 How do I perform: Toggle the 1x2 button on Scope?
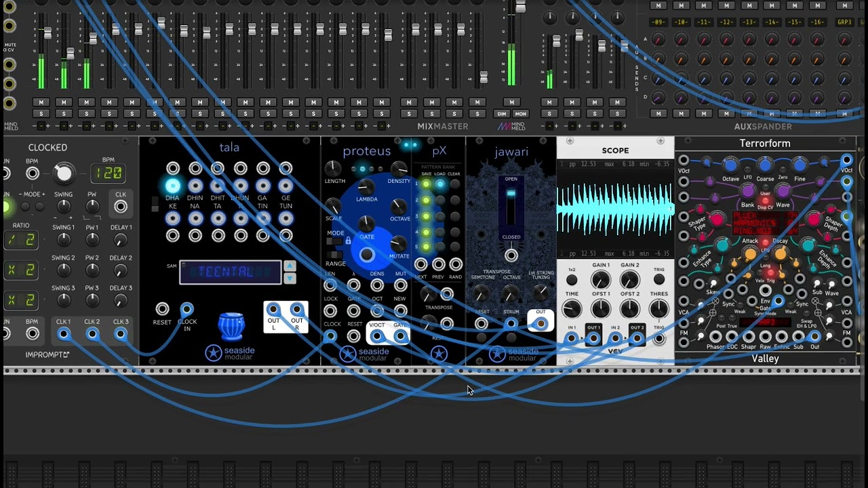click(572, 281)
